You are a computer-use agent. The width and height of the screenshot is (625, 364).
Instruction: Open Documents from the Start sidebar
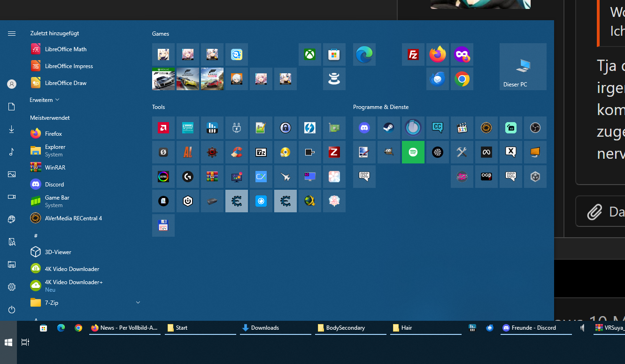[12, 107]
